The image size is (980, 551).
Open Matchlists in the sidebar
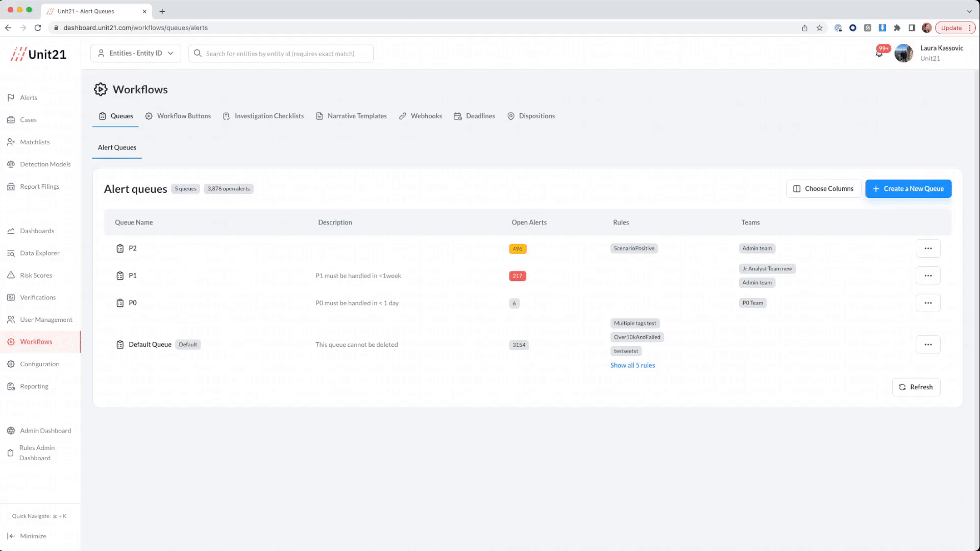[35, 142]
